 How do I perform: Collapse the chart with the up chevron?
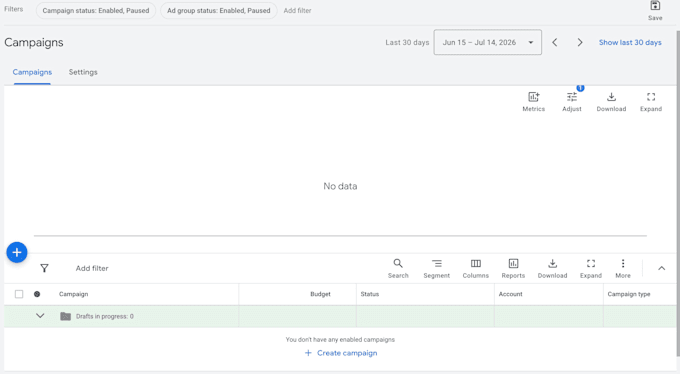pyautogui.click(x=661, y=268)
